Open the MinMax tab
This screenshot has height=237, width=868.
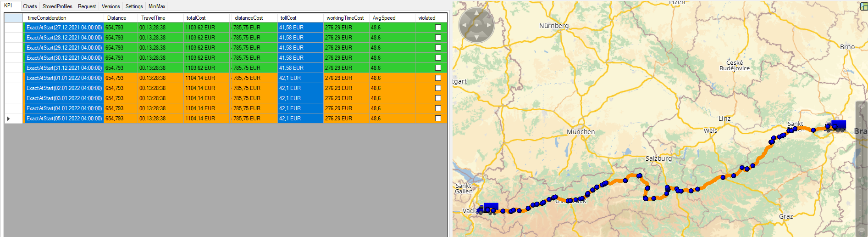coord(157,6)
